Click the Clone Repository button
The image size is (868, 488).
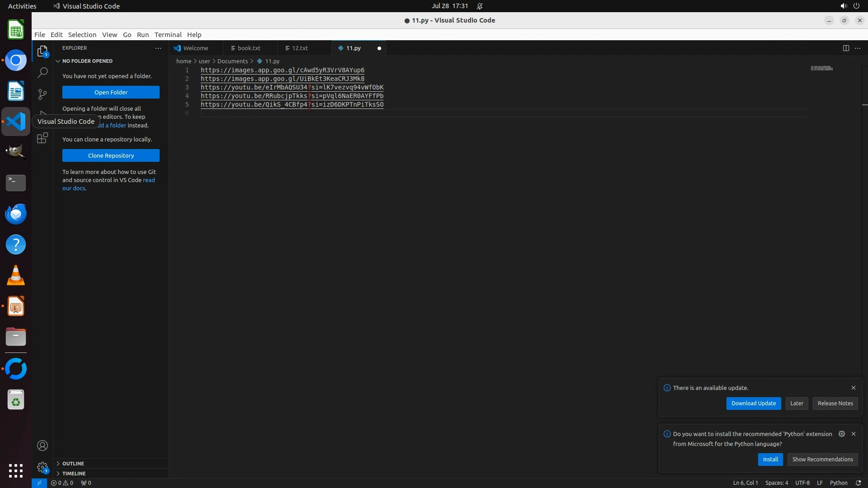pyautogui.click(x=111, y=155)
